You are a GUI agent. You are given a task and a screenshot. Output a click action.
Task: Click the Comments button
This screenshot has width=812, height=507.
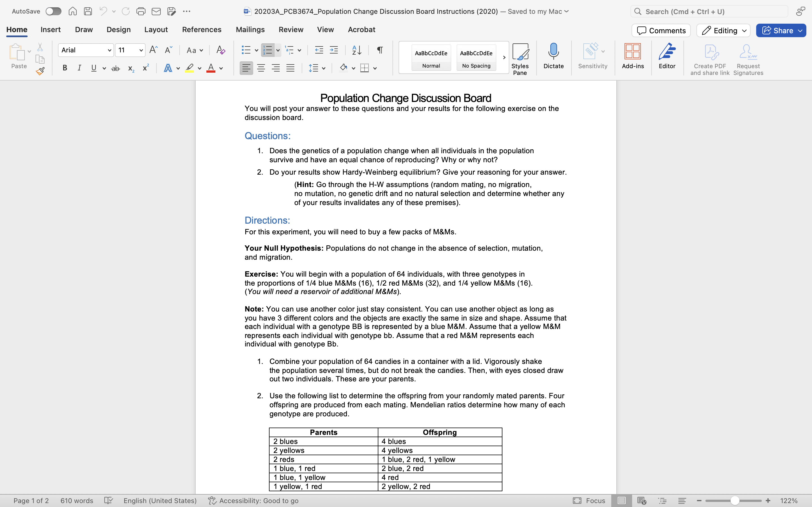click(661, 30)
